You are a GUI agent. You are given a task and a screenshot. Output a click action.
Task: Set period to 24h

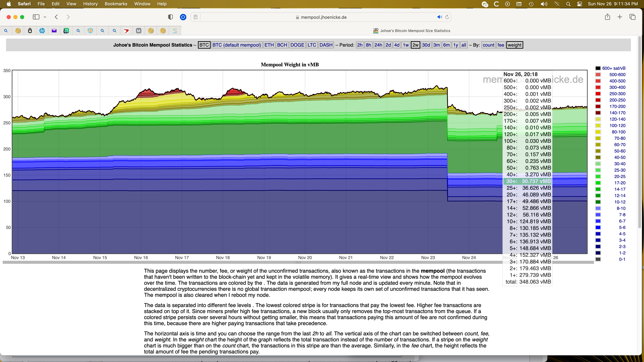[378, 45]
